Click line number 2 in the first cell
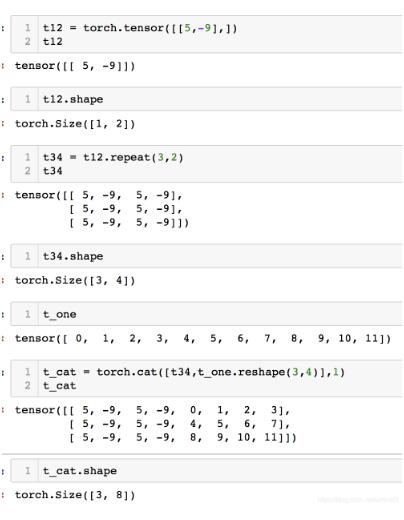Image resolution: width=404 pixels, height=520 pixels. pyautogui.click(x=28, y=42)
